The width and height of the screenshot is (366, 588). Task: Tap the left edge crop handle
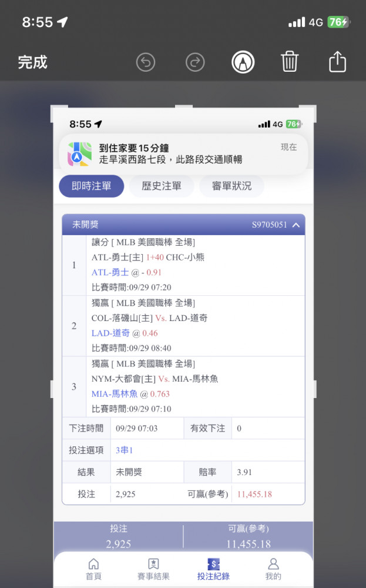52,389
